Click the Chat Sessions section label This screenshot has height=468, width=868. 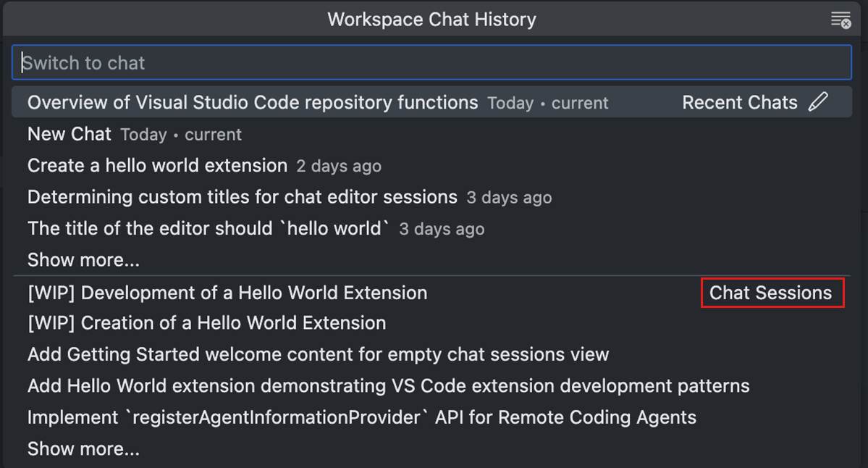(x=772, y=293)
